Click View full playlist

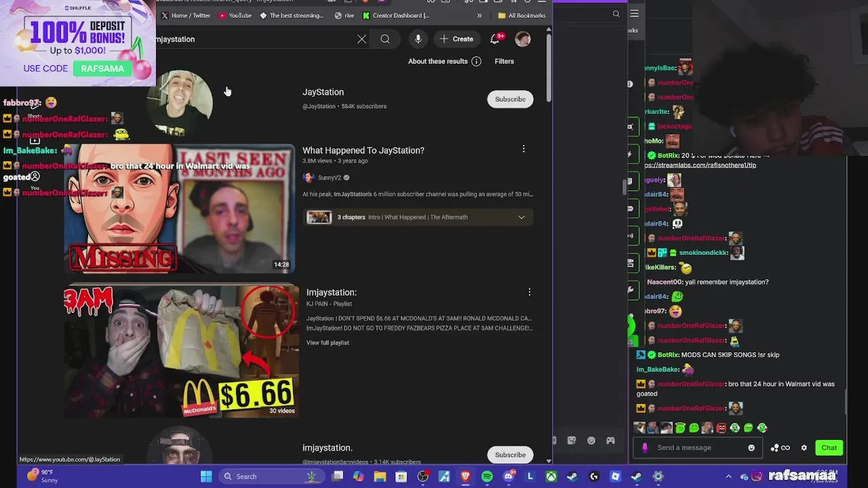(x=328, y=343)
